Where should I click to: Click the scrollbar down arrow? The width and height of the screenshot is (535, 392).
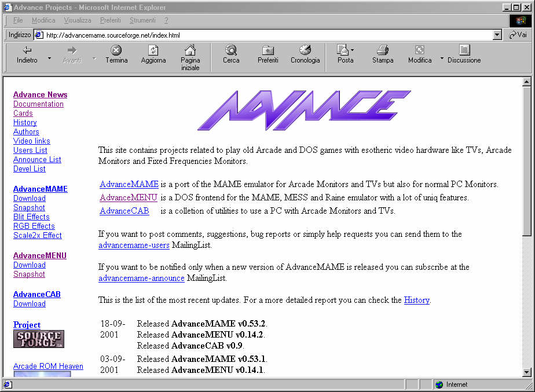526,372
